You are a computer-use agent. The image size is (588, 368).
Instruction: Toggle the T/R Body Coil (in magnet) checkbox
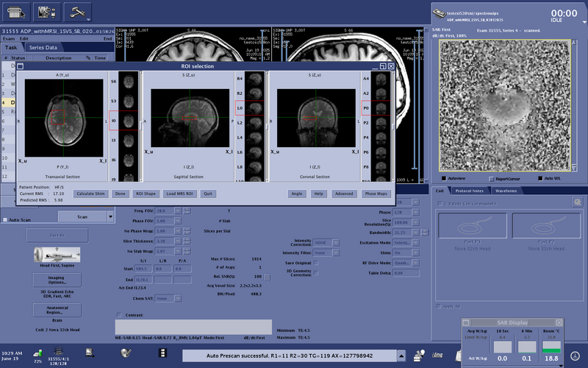tap(440, 204)
